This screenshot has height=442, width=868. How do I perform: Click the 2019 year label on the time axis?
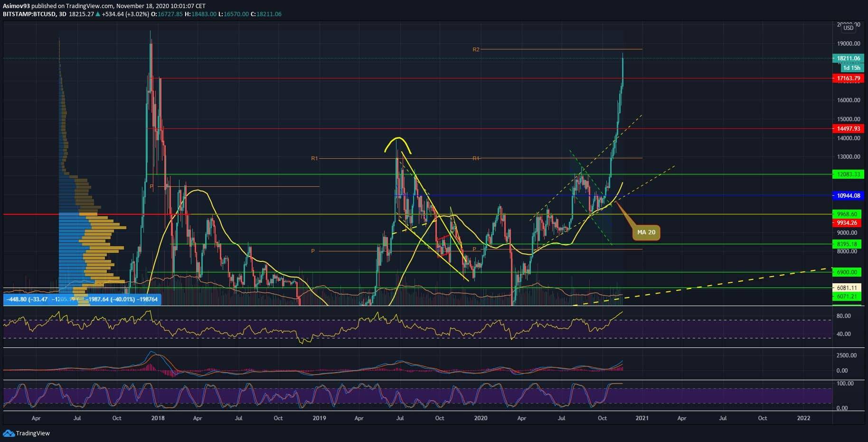(x=320, y=418)
